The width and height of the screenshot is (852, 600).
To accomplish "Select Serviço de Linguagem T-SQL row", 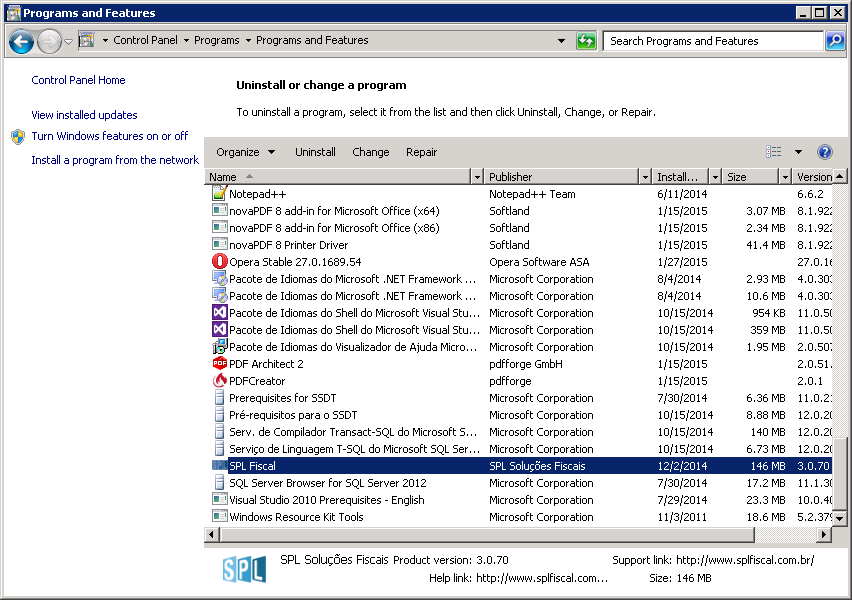I will point(521,448).
